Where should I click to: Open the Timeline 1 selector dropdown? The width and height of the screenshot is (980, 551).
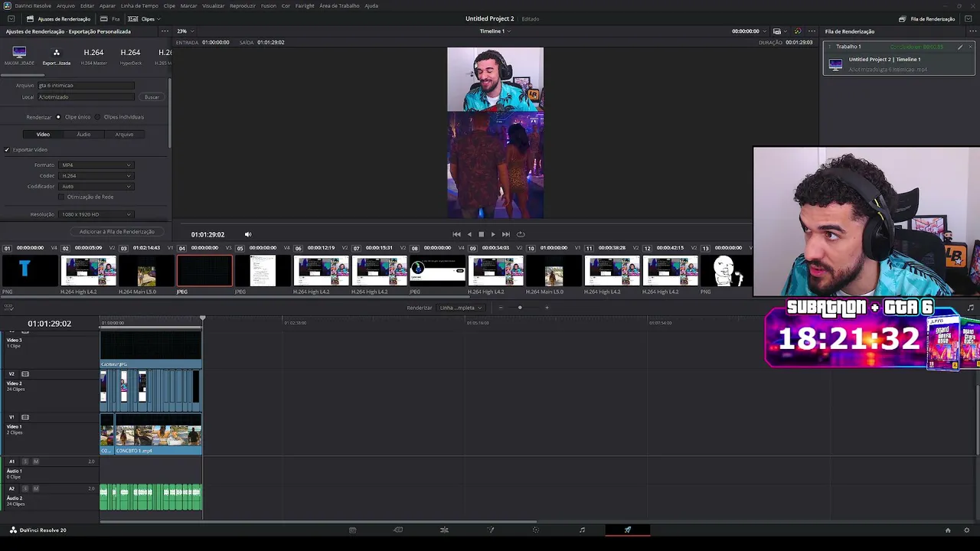coord(495,31)
